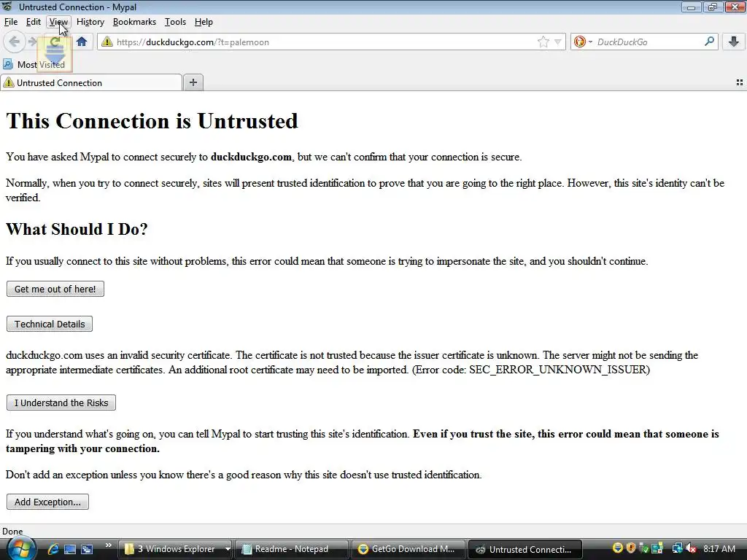
Task: Click Show Desktop quick launch icon
Action: point(69,549)
